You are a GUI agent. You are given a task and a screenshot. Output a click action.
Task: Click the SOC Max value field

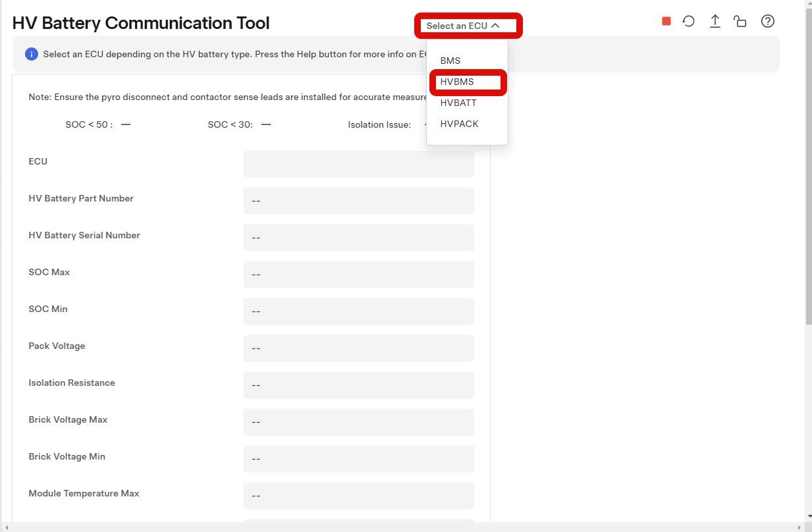pos(358,275)
